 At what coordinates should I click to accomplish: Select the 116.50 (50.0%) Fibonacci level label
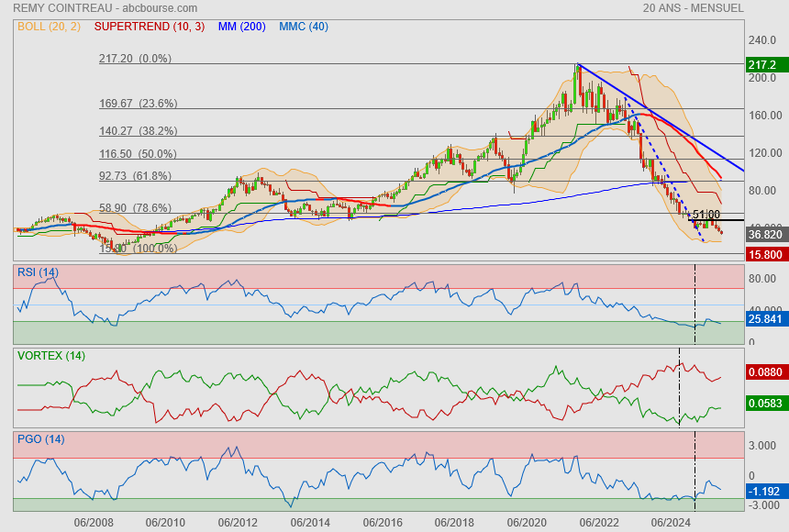(138, 154)
